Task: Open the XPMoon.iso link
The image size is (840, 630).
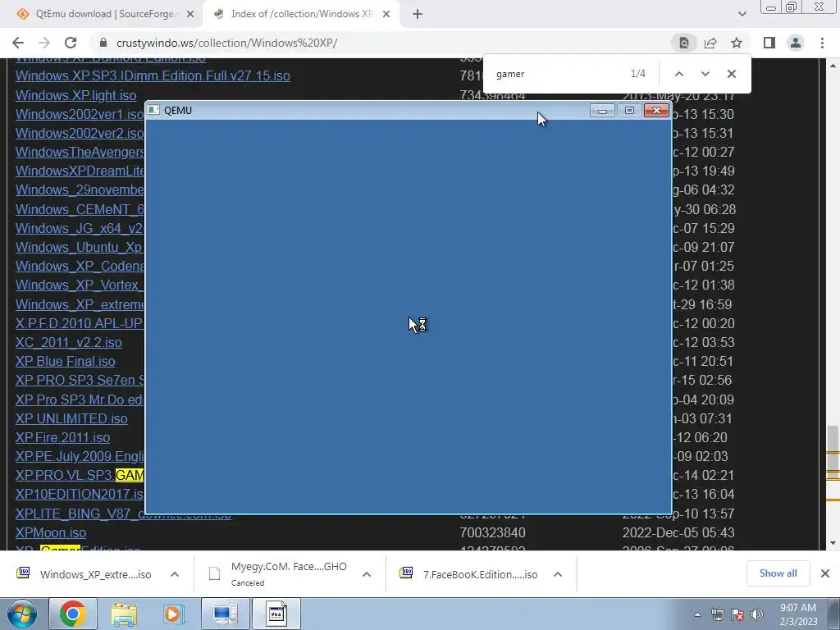Action: coord(51,532)
